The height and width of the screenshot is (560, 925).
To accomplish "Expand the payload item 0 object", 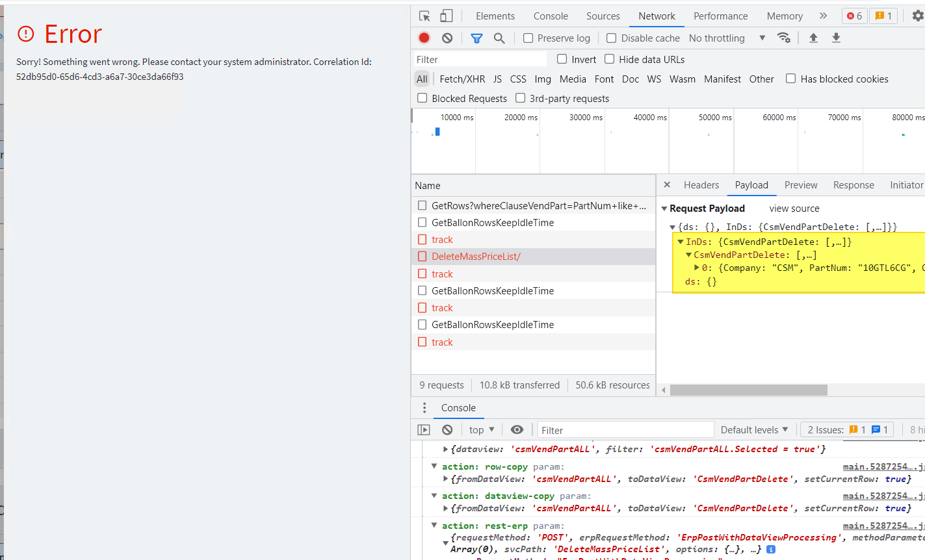I will coord(697,268).
